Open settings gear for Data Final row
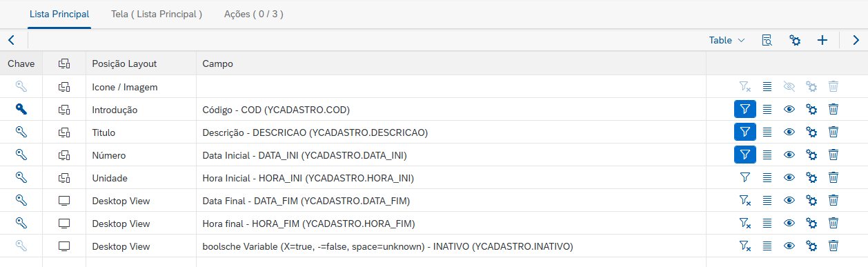The height and width of the screenshot is (267, 868). [x=811, y=200]
